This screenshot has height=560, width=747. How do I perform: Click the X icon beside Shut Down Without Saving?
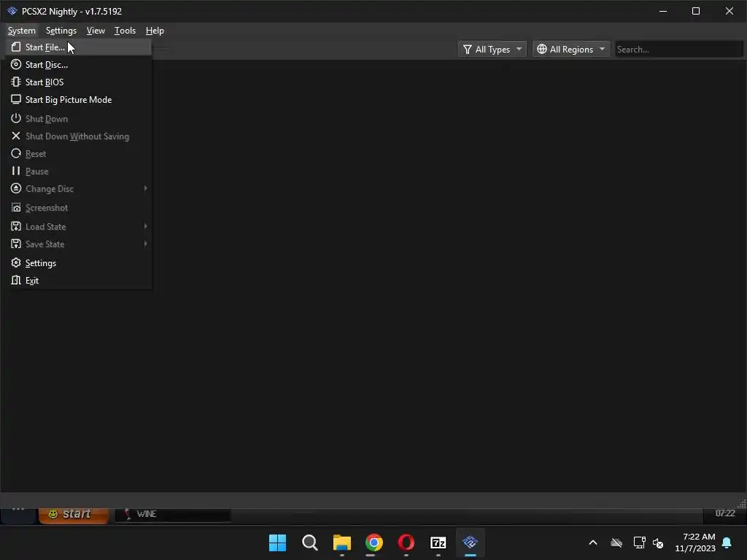[x=16, y=136]
